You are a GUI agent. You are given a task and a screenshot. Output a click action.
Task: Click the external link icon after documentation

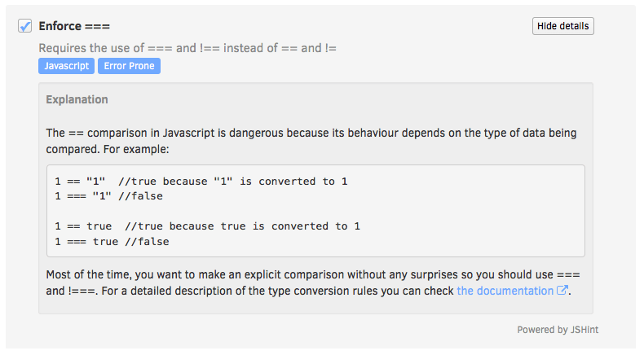click(x=562, y=291)
